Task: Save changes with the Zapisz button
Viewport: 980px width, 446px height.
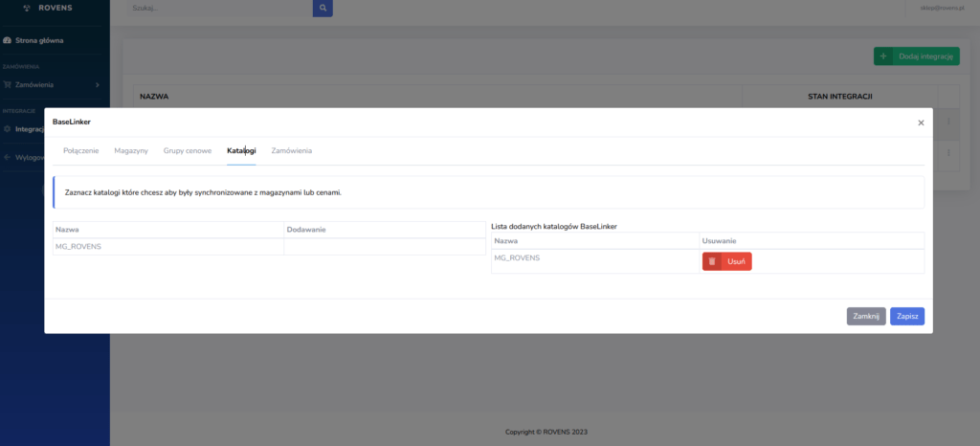Action: point(907,317)
